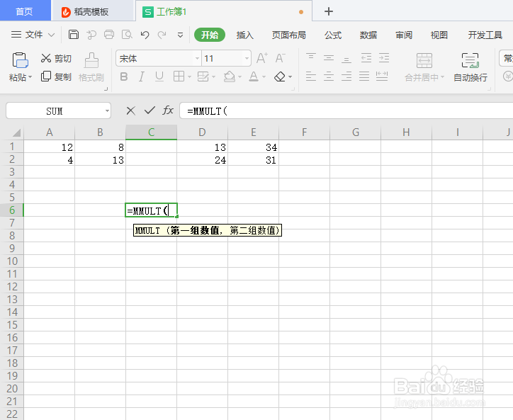Switch to the 插入 ribbon tab

[x=244, y=35]
